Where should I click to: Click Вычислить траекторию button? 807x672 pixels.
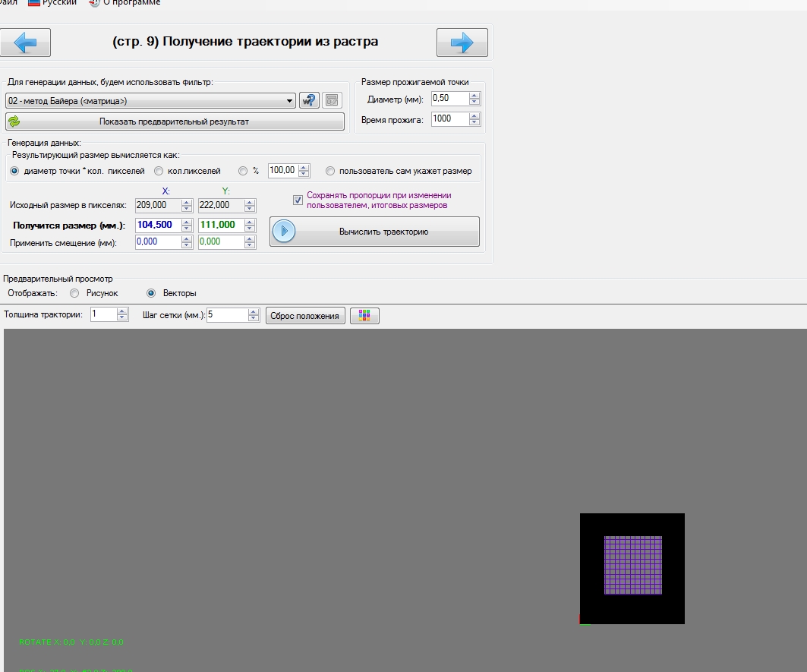tap(374, 232)
